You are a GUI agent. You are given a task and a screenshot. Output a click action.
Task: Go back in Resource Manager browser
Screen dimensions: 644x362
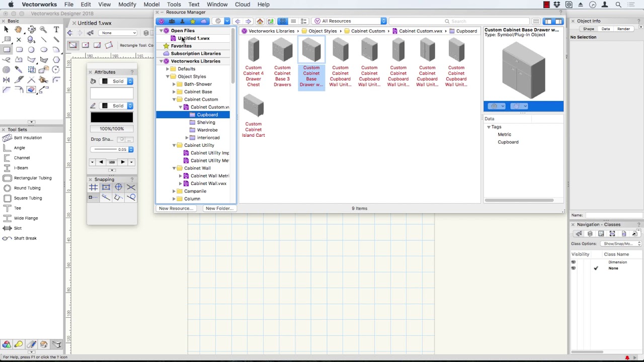click(237, 21)
